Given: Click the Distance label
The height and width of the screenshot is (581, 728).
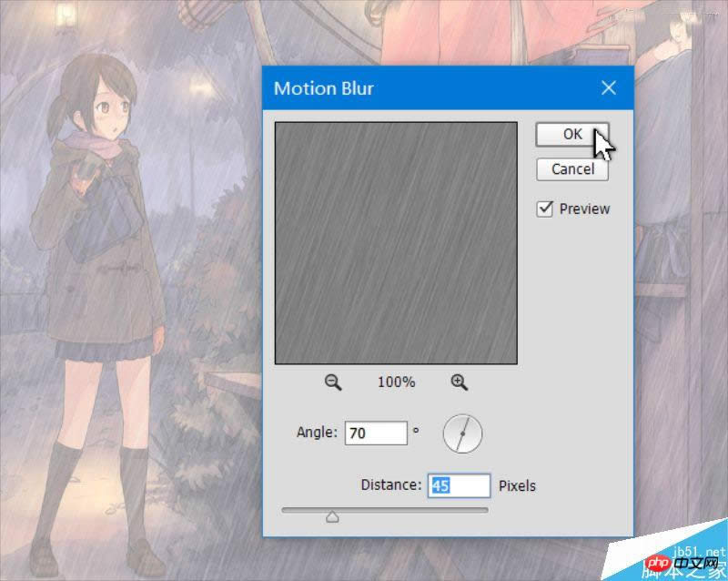Looking at the screenshot, I should pos(390,485).
